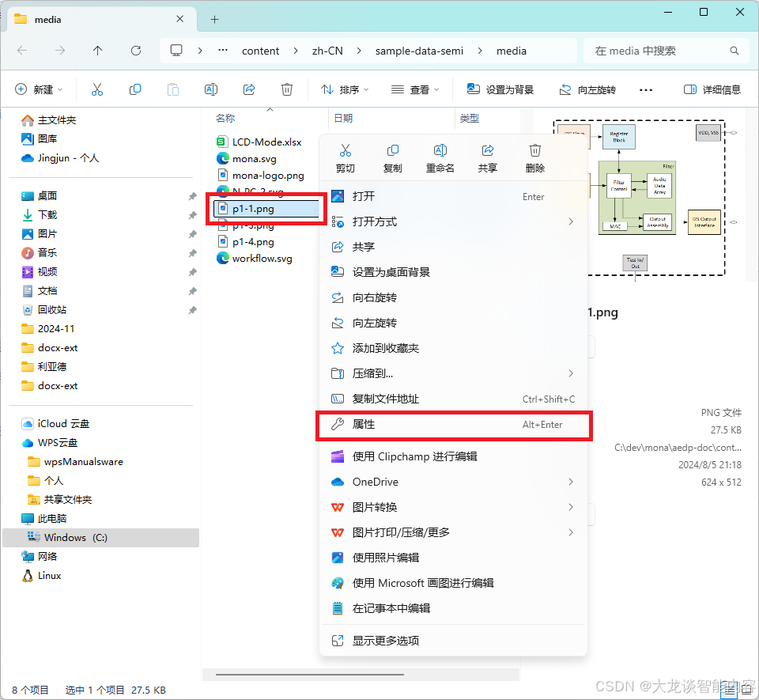Choose Add to Favorites (添加到收藏夹)
This screenshot has height=700, width=759.
(453, 349)
